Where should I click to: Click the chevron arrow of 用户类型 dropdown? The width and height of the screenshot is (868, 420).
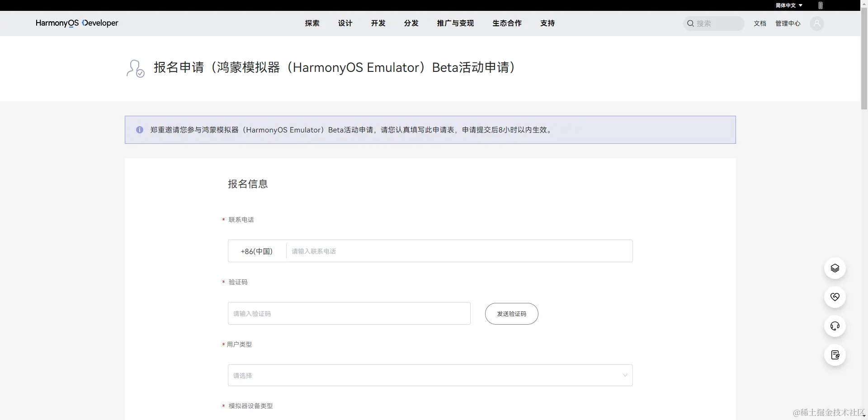click(x=625, y=375)
